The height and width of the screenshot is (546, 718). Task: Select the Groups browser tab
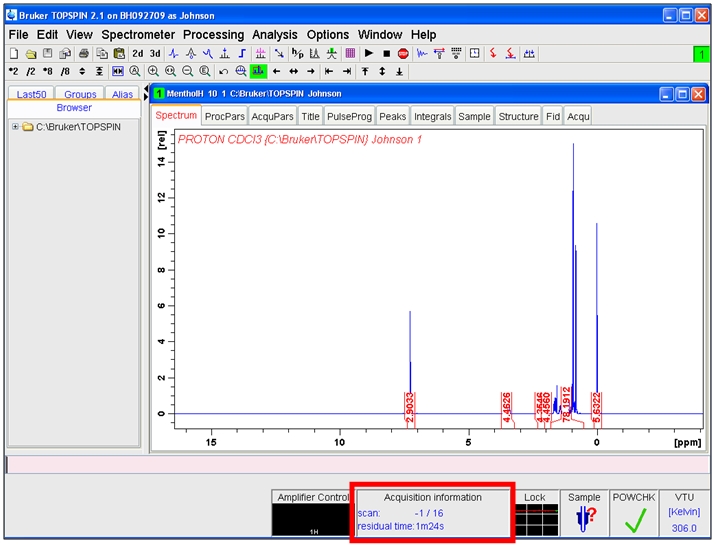80,94
